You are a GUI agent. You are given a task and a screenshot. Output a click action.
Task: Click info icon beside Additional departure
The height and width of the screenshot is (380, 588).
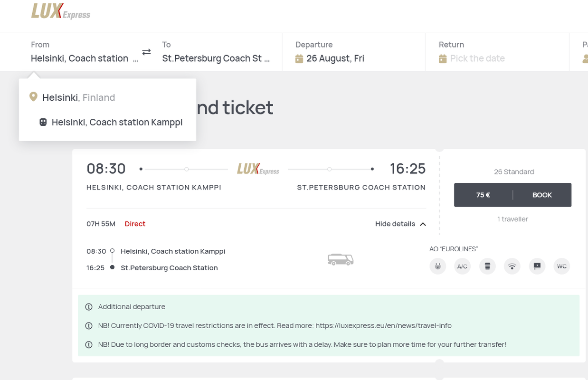tap(88, 307)
